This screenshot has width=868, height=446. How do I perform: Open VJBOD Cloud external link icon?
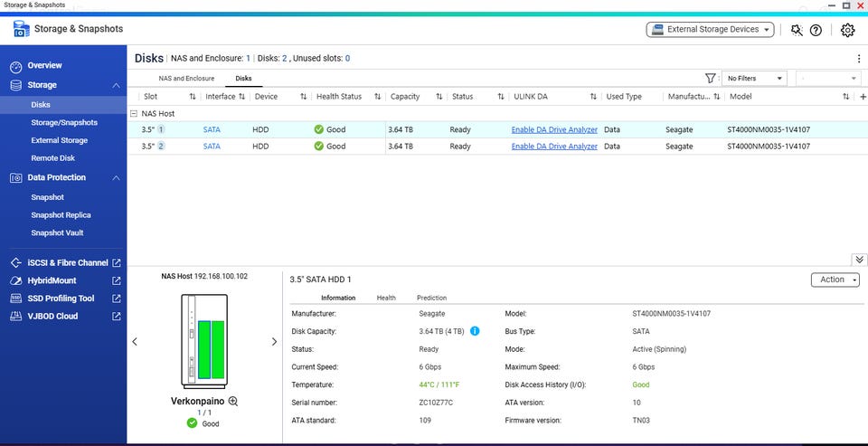pyautogui.click(x=117, y=316)
